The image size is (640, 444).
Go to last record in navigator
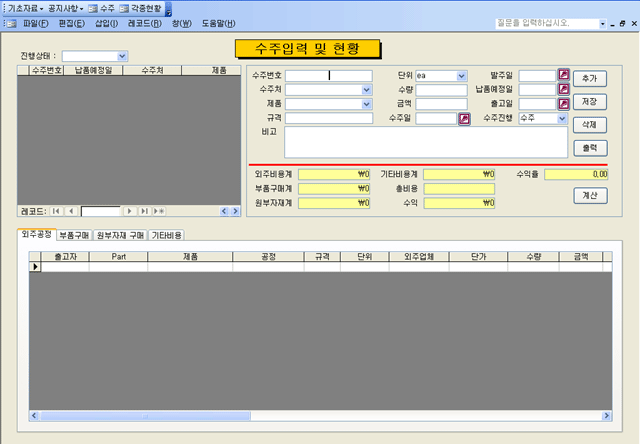144,211
